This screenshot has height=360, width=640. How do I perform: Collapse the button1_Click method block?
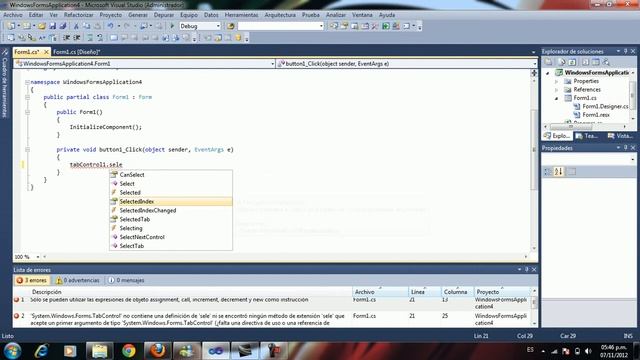coord(27,149)
